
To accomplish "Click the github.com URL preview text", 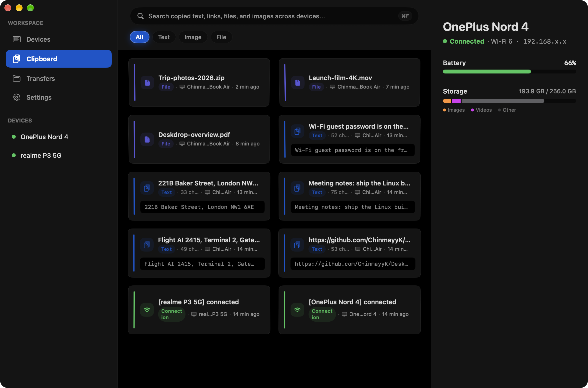I will point(353,264).
